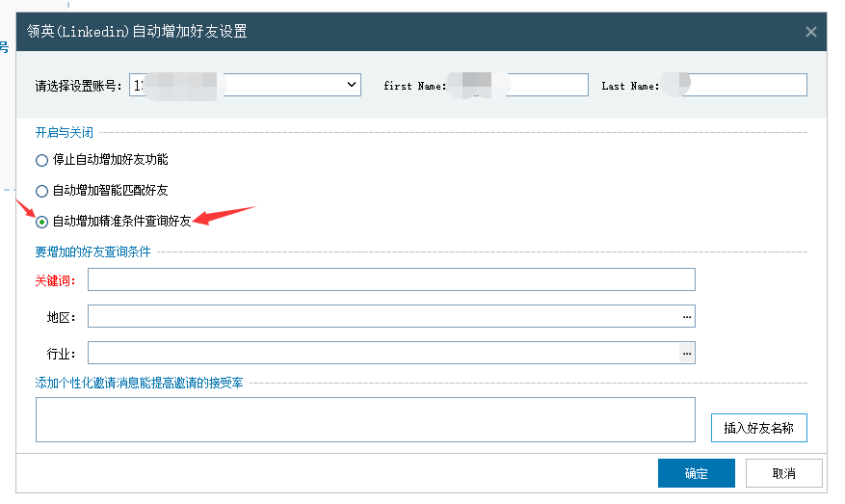Cancel the dialog with 取消 button
Screen dimensions: 845x504
pyautogui.click(x=783, y=473)
